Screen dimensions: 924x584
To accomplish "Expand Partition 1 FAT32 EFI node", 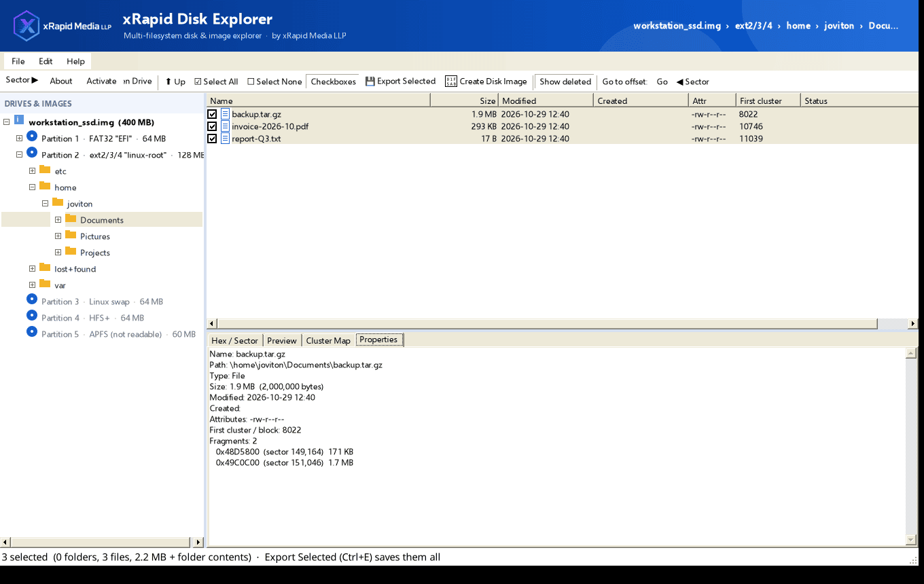I will [19, 139].
